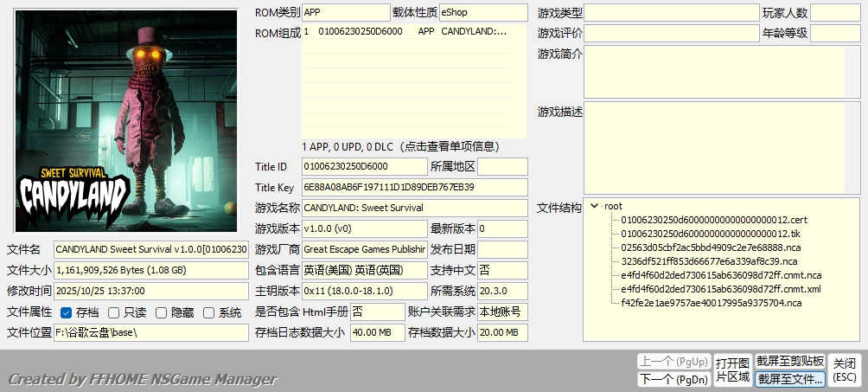The width and height of the screenshot is (868, 392).
Task: Enable the 只读 read-only checkbox
Action: pos(113,312)
